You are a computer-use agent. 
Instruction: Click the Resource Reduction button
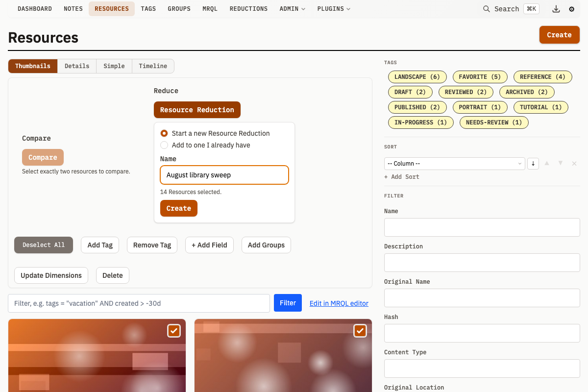[x=197, y=110]
